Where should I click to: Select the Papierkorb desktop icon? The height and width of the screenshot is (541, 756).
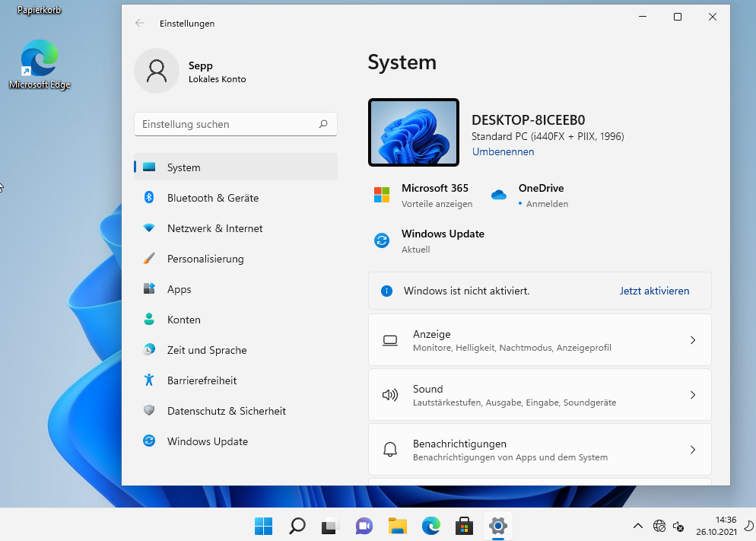[x=39, y=9]
